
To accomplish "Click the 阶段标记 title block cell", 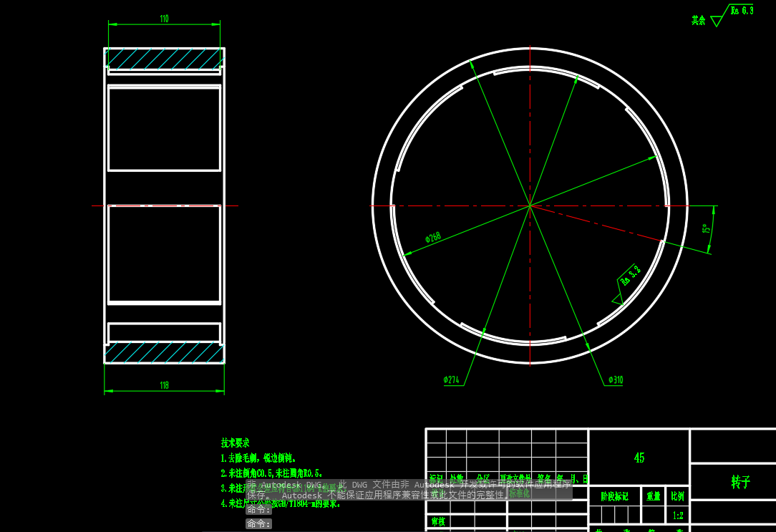I will click(615, 496).
